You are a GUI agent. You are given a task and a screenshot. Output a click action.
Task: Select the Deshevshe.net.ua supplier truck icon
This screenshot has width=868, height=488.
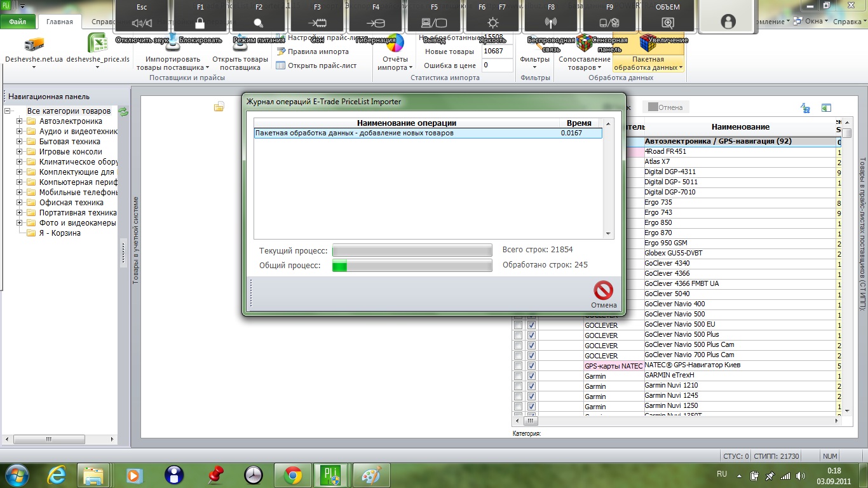[x=34, y=44]
